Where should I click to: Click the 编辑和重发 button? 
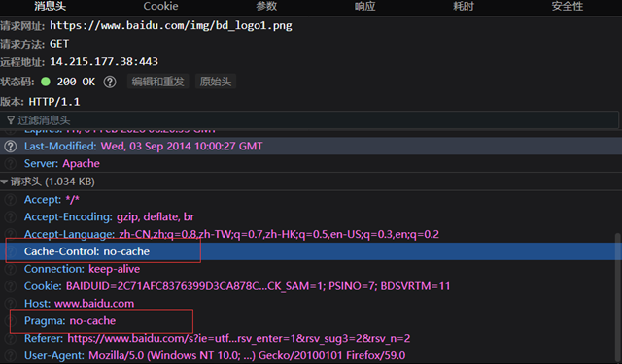[157, 82]
